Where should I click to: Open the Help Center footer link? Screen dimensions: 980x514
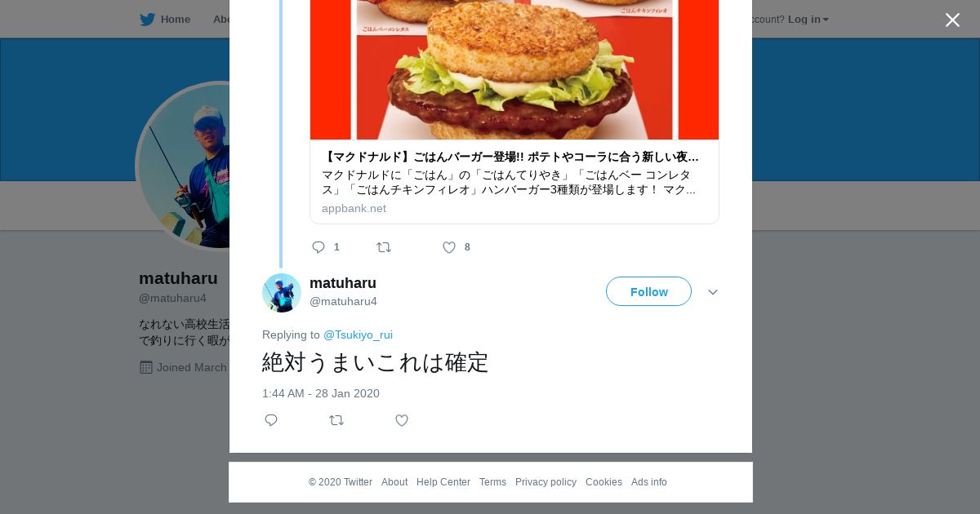tap(443, 482)
